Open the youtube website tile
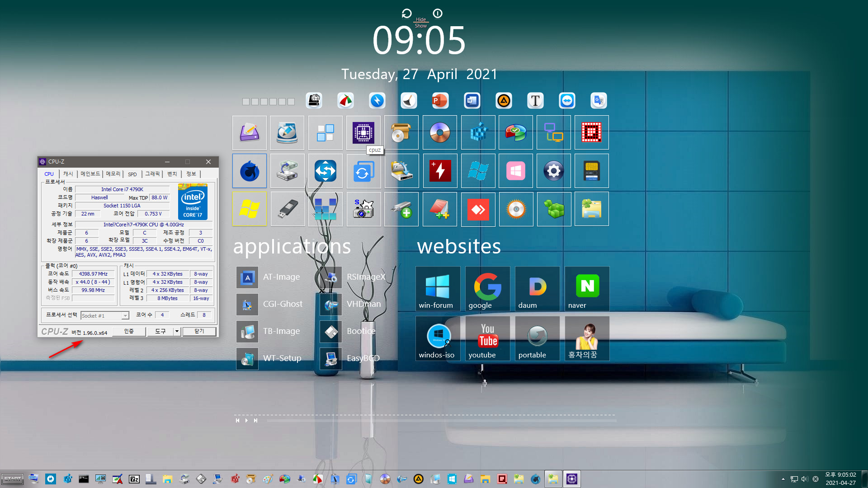 [487, 338]
